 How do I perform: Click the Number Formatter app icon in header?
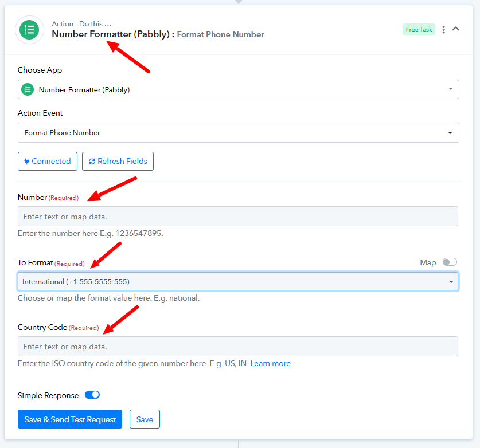[x=29, y=30]
